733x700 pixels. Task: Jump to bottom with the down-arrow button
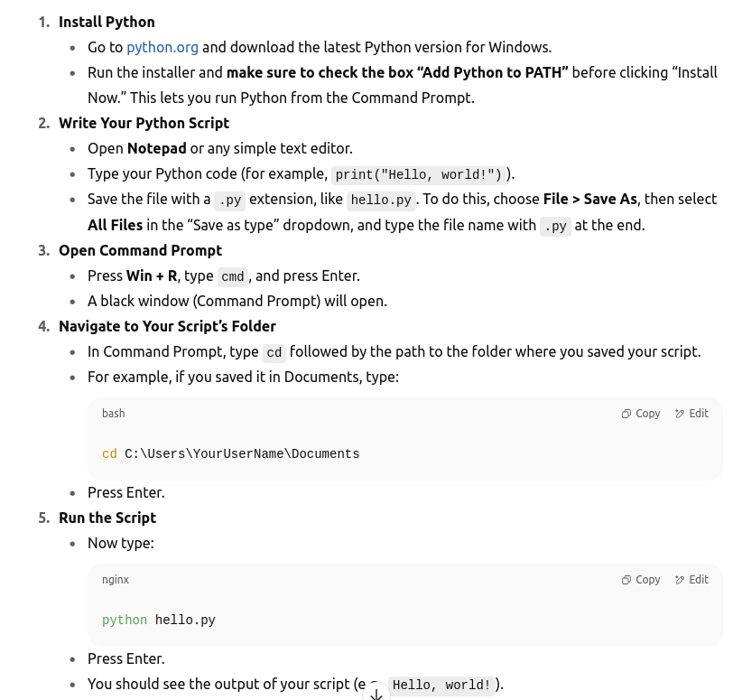pyautogui.click(x=376, y=694)
